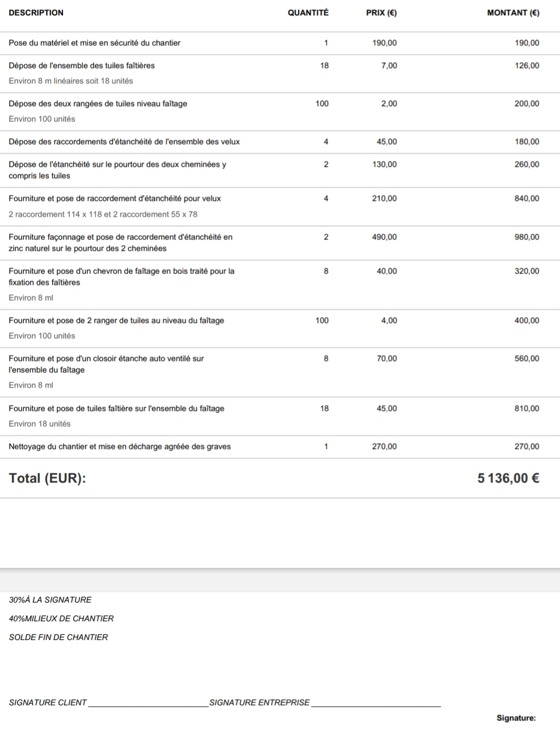Click the 'Environ 8 m linéaires' note

pyautogui.click(x=70, y=81)
